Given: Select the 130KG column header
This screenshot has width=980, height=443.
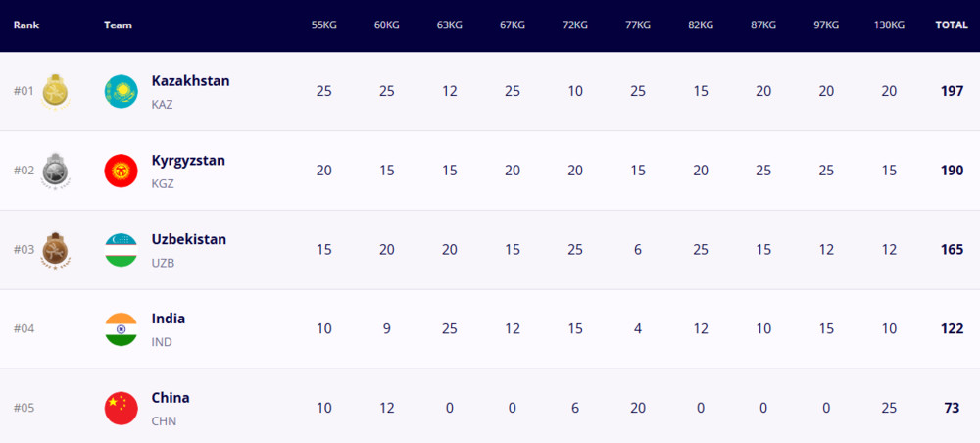Looking at the screenshot, I should (889, 25).
